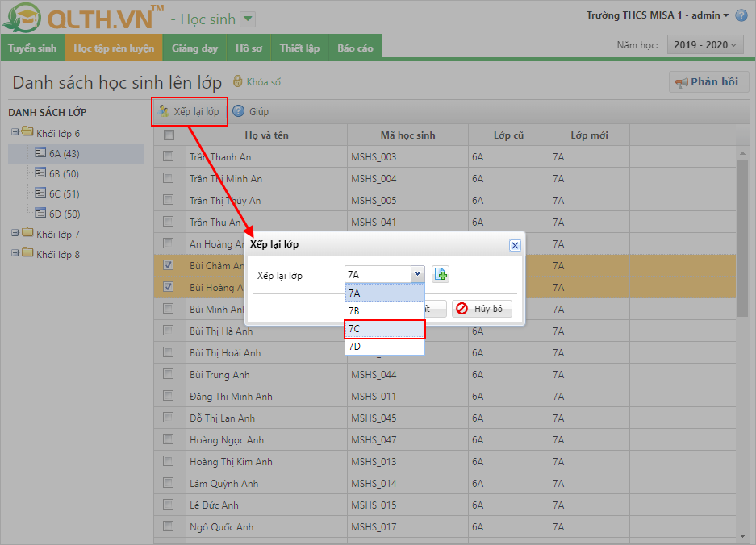Select the Khối lớp 6 folder icon
The image size is (756, 545).
[27, 132]
